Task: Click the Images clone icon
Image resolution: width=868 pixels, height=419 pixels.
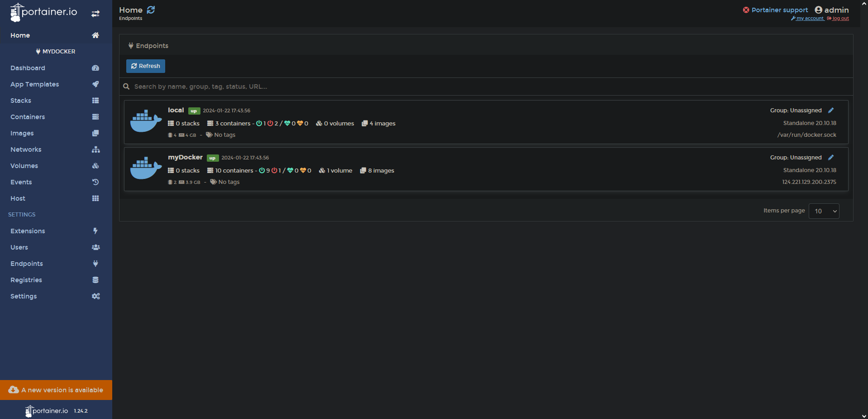Action: [x=95, y=133]
